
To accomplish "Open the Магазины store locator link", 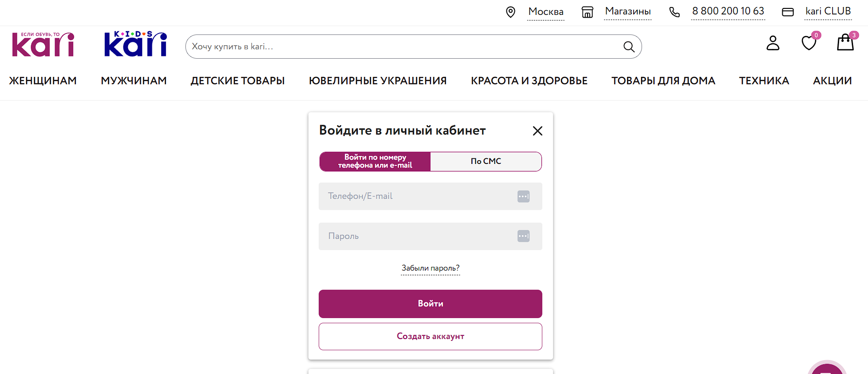I will click(628, 12).
